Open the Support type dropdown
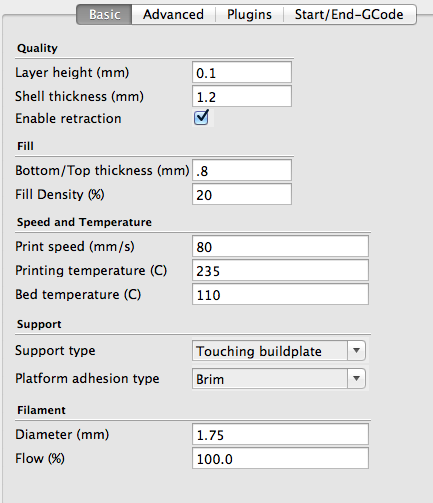The height and width of the screenshot is (503, 433). tap(279, 351)
